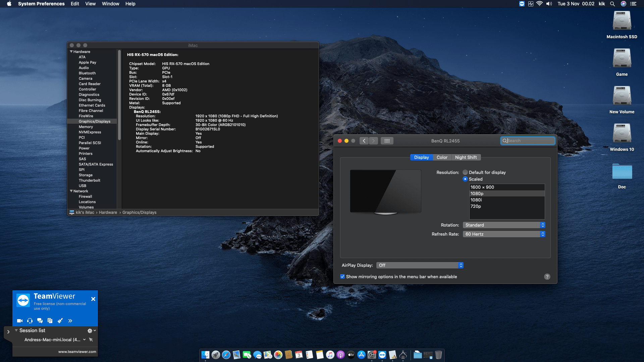Toggle show mirroring options checkbox

pos(342,277)
